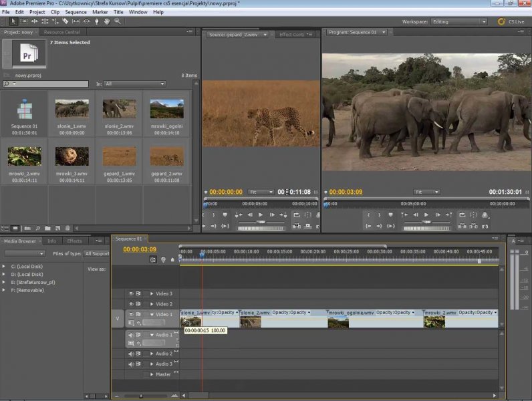Select the Pen tool in toolbar
Screen dimensions: 532x401
[x=96, y=21]
